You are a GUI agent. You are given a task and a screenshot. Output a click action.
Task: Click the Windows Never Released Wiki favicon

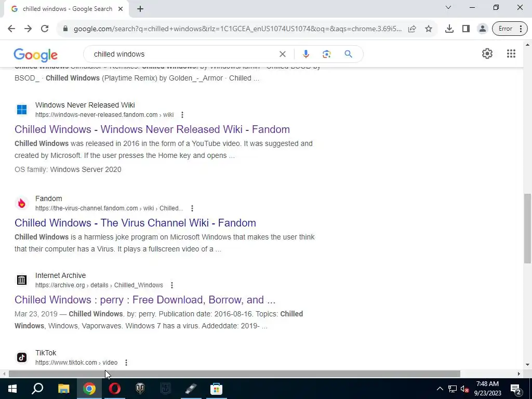tap(22, 110)
